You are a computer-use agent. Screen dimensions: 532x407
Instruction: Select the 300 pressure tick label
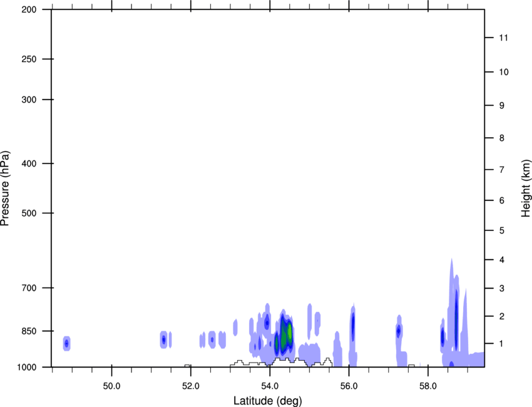(29, 100)
